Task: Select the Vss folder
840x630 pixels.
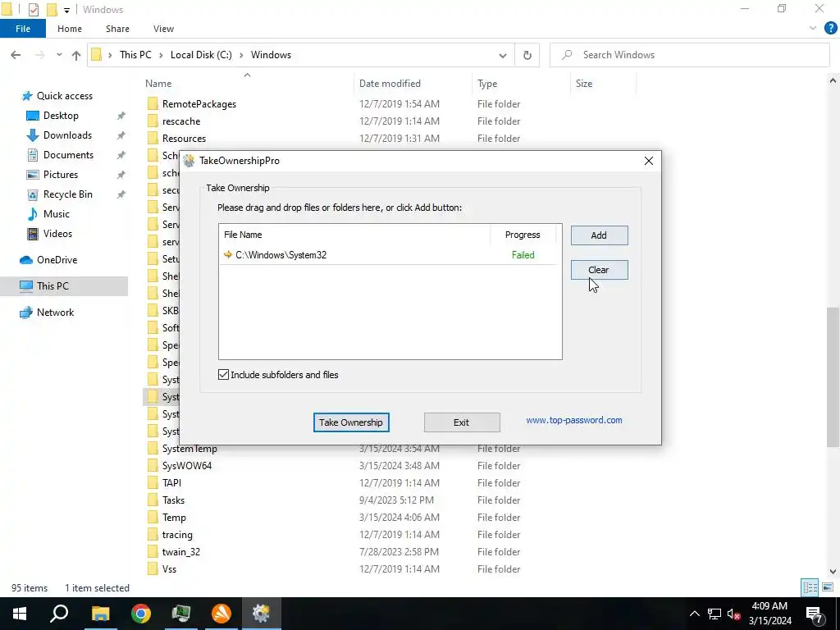Action: click(x=169, y=569)
